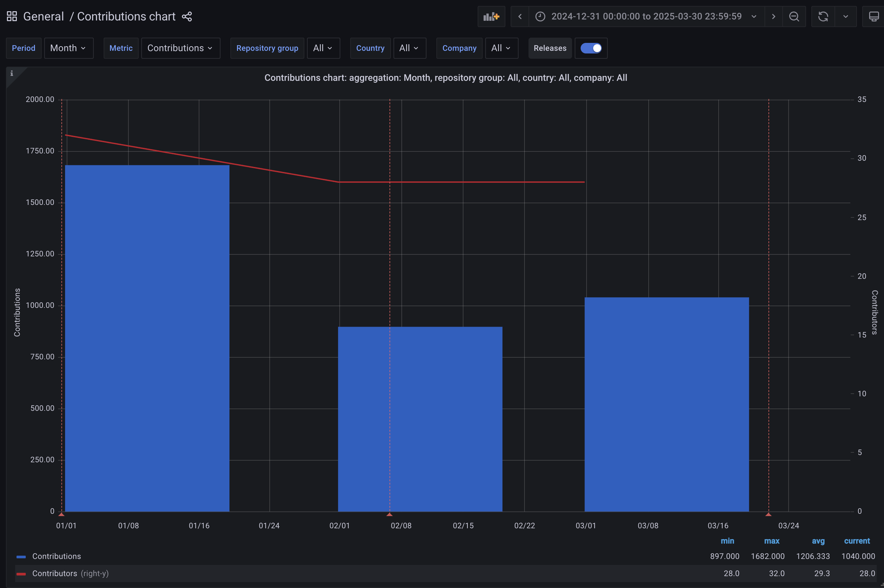Screen dimensions: 884x588
Task: Refresh the dashboard data
Action: (823, 16)
